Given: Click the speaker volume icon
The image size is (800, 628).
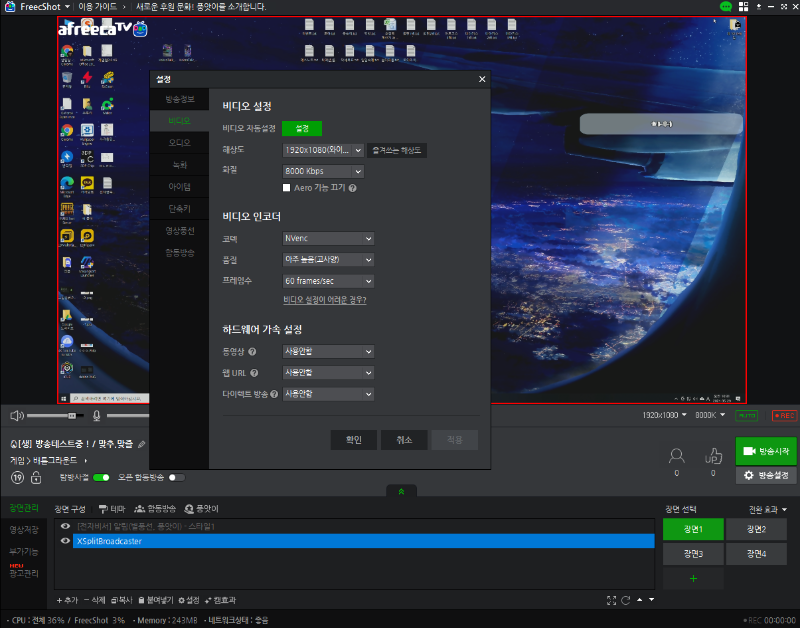Looking at the screenshot, I should 16,416.
